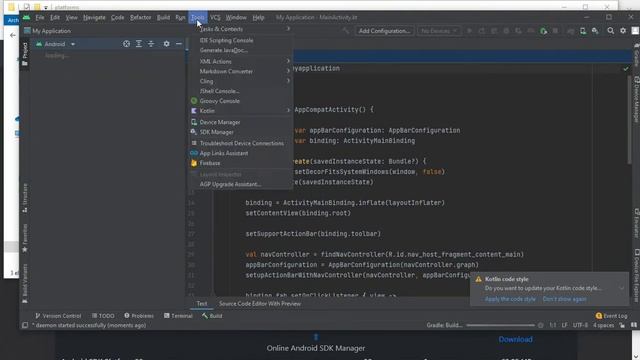The width and height of the screenshot is (640, 360).
Task: Open the File menu
Action: [x=40, y=18]
